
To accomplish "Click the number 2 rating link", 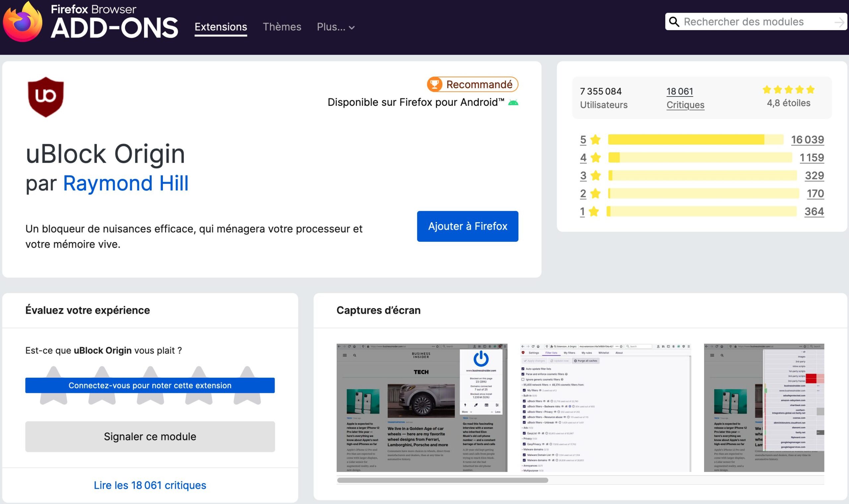I will tap(583, 194).
